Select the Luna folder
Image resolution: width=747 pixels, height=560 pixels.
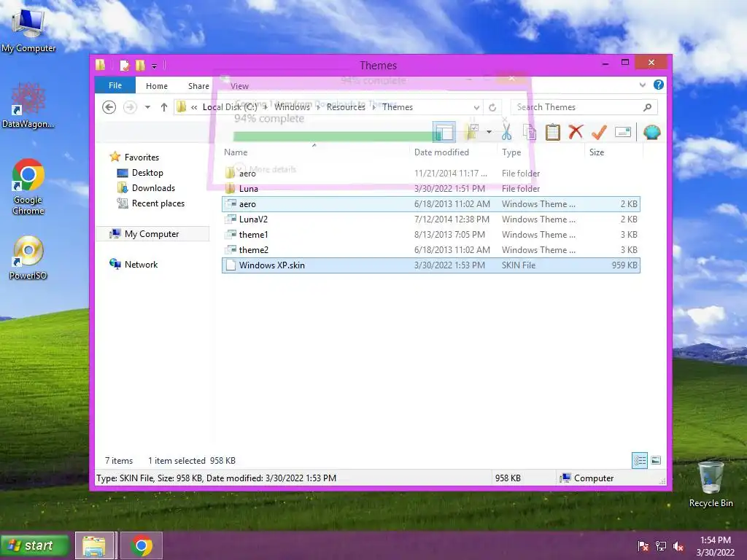coord(430,189)
